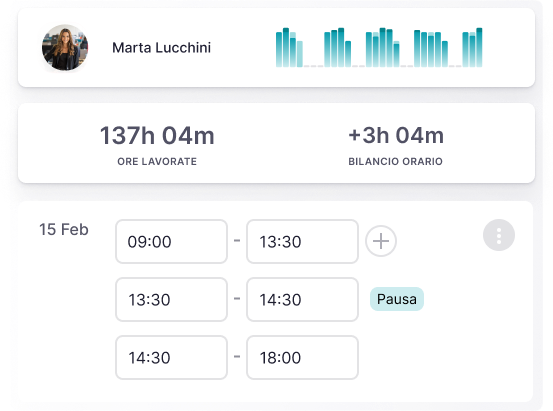Click the third week bar group in chart
Image resolution: width=553 pixels, height=411 pixels.
pyautogui.click(x=383, y=47)
